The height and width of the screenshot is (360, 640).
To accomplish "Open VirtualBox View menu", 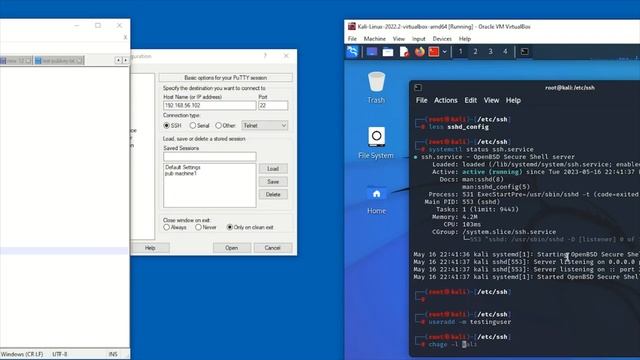I will 399,39.
